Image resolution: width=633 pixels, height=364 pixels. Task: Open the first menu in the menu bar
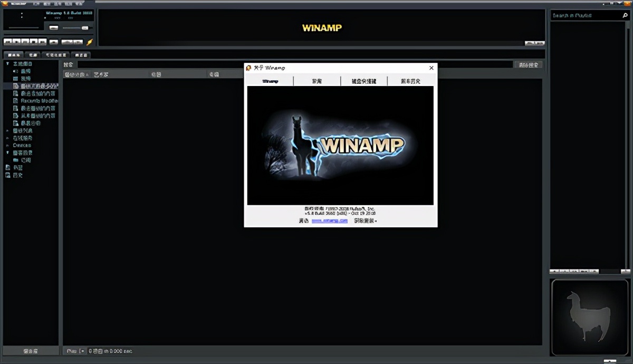click(x=36, y=3)
